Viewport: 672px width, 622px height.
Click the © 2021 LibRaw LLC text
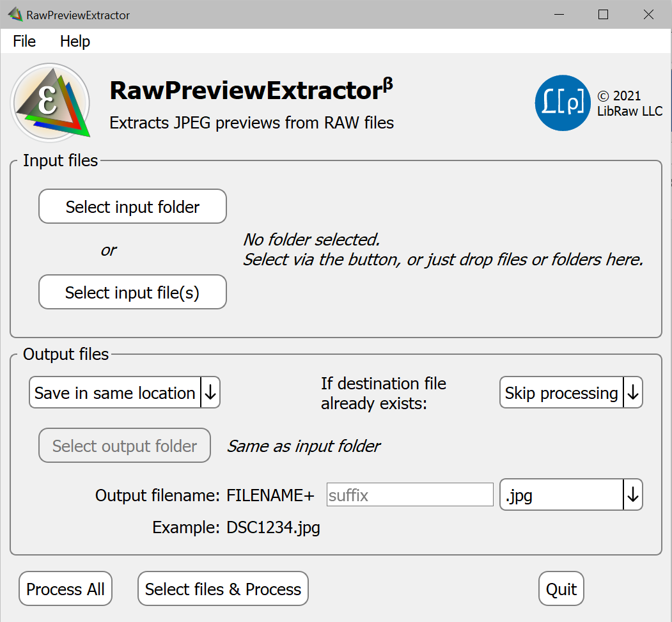click(619, 104)
